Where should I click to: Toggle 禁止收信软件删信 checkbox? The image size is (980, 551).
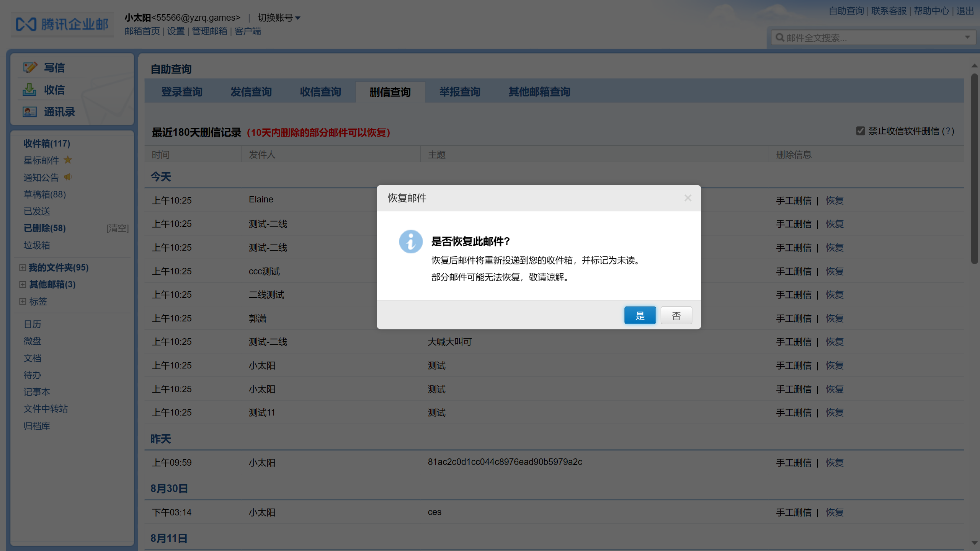click(x=861, y=131)
